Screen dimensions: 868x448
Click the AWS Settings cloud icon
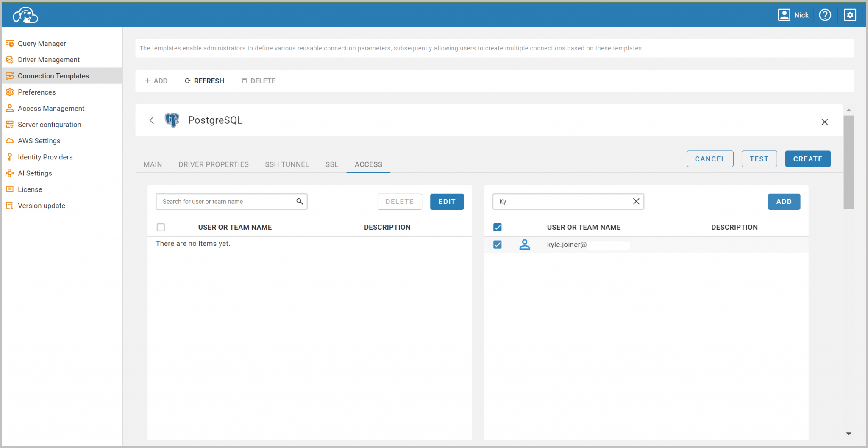(x=10, y=141)
